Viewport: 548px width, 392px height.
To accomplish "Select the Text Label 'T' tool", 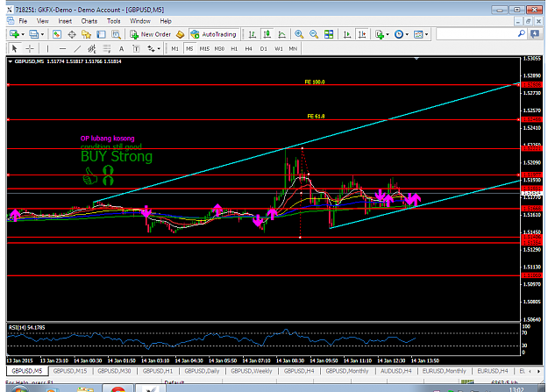I will 136,48.
